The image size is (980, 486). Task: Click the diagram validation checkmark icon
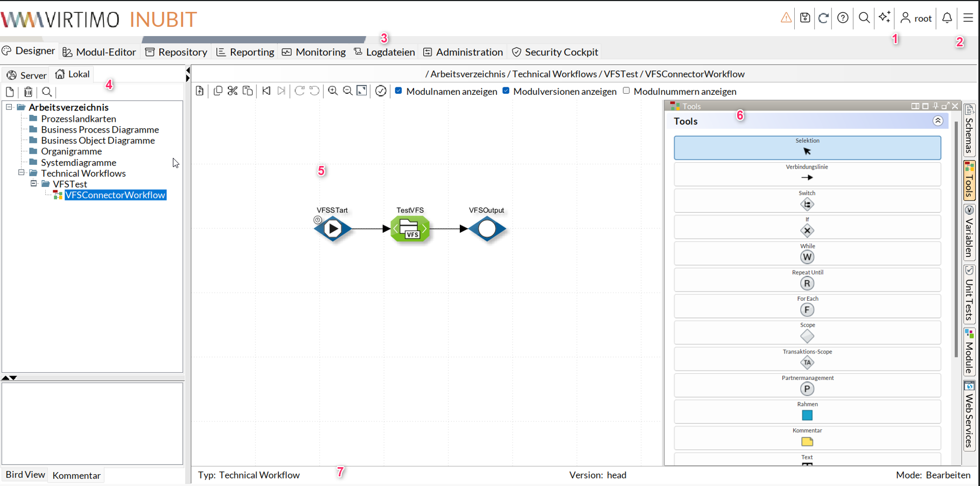(x=381, y=91)
